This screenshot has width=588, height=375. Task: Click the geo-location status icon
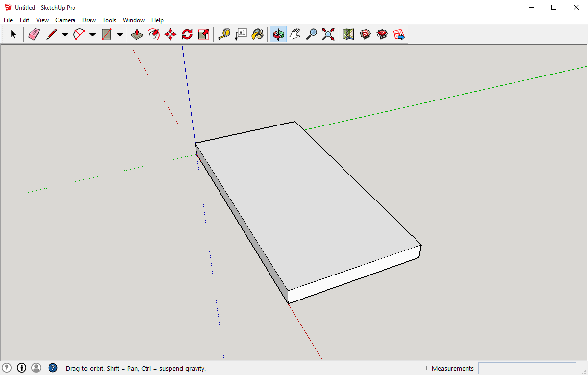click(x=7, y=368)
